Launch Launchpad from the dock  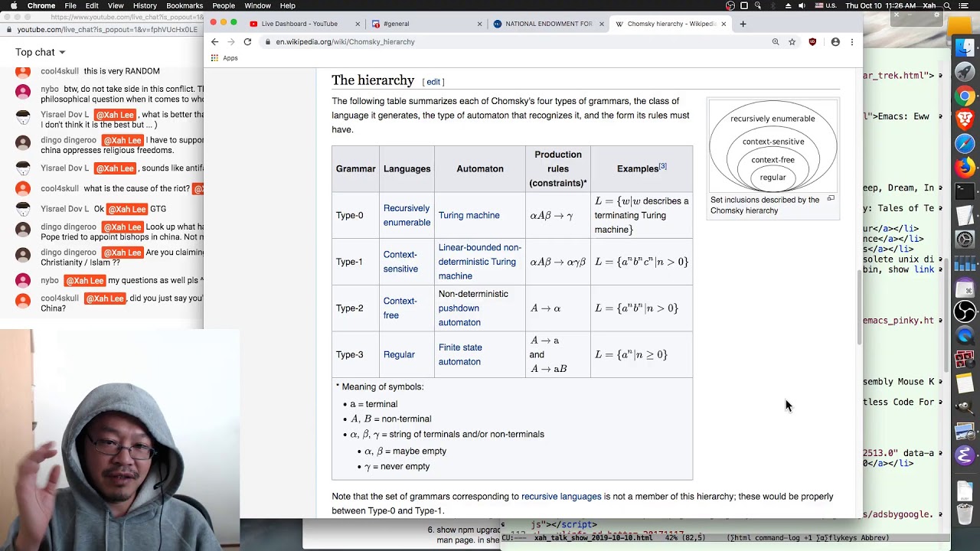(965, 72)
